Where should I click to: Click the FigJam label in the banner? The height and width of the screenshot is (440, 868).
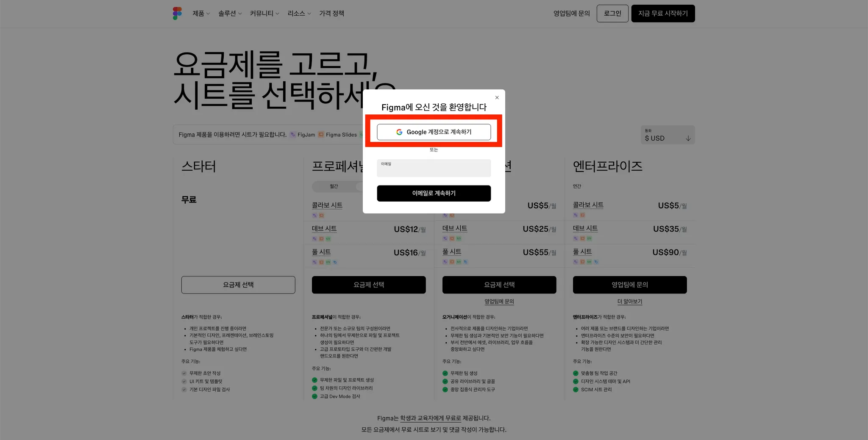click(x=306, y=135)
